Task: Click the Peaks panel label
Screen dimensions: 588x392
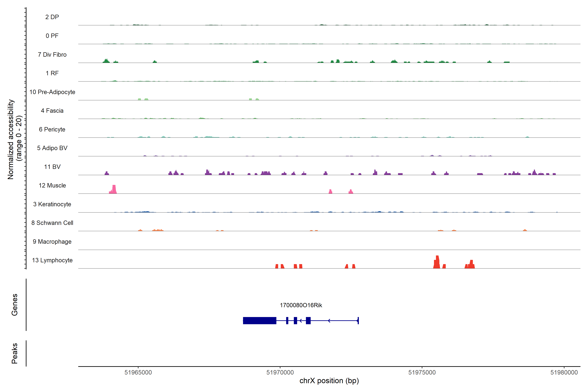Action: (15, 353)
